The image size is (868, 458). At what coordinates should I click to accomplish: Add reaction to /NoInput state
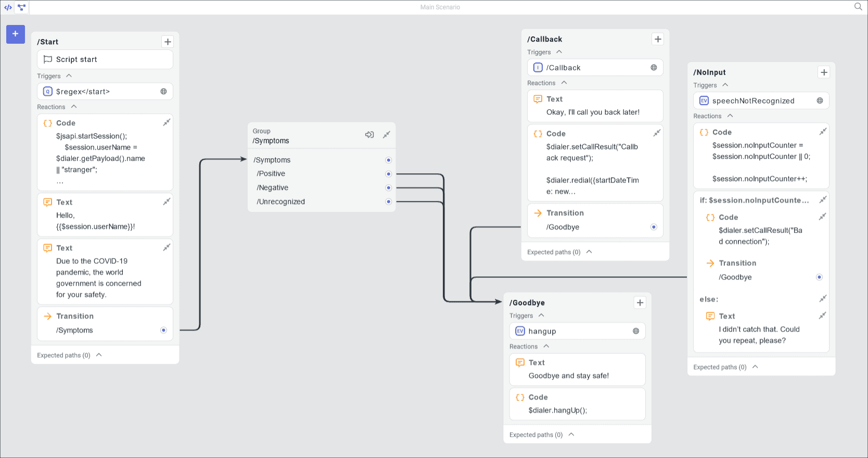pyautogui.click(x=824, y=72)
